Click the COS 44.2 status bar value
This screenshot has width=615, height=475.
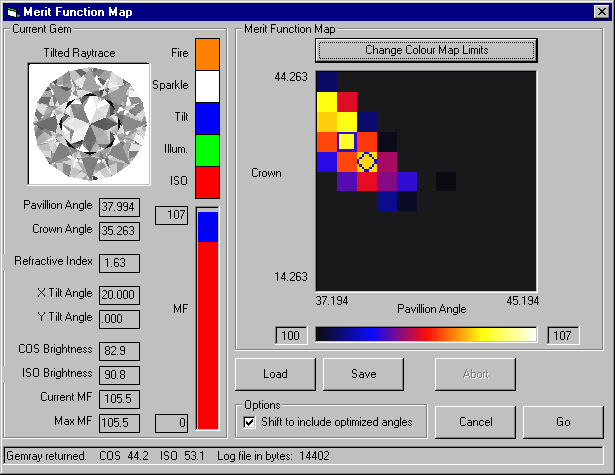pos(124,456)
